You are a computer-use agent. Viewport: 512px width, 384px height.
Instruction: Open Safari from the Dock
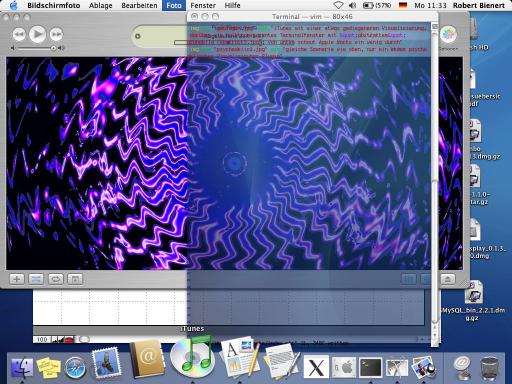(75, 368)
